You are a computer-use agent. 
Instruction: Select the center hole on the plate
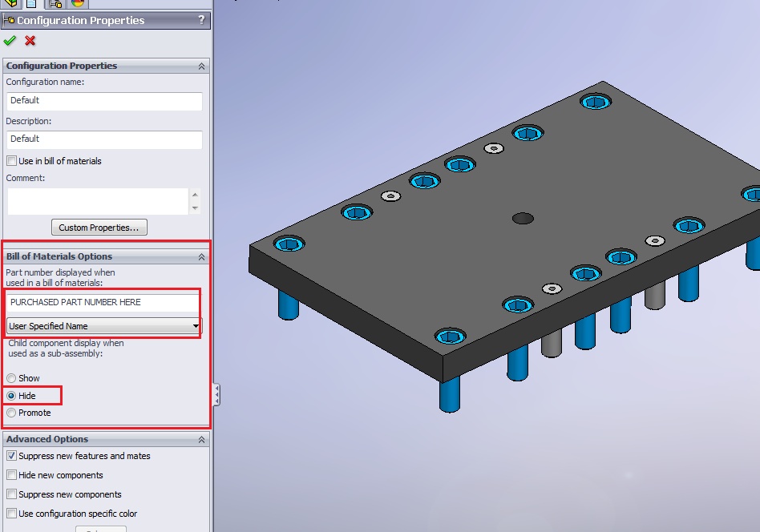click(523, 219)
